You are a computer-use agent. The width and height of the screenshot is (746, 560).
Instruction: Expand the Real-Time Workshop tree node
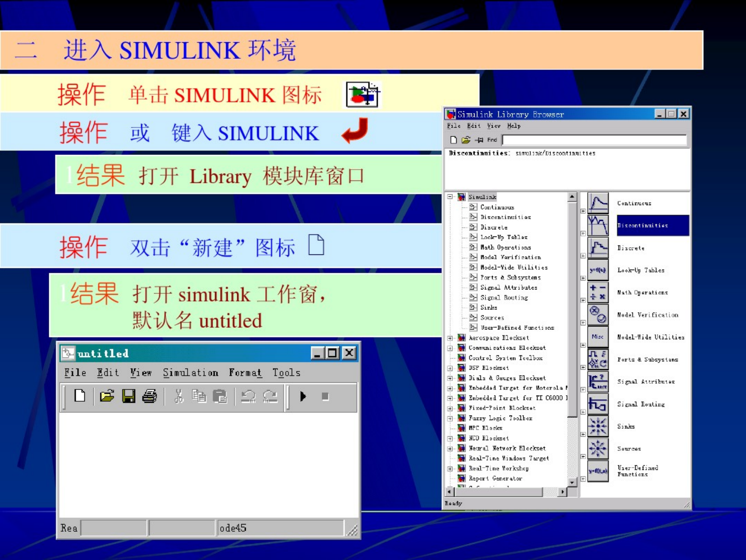[x=450, y=469]
